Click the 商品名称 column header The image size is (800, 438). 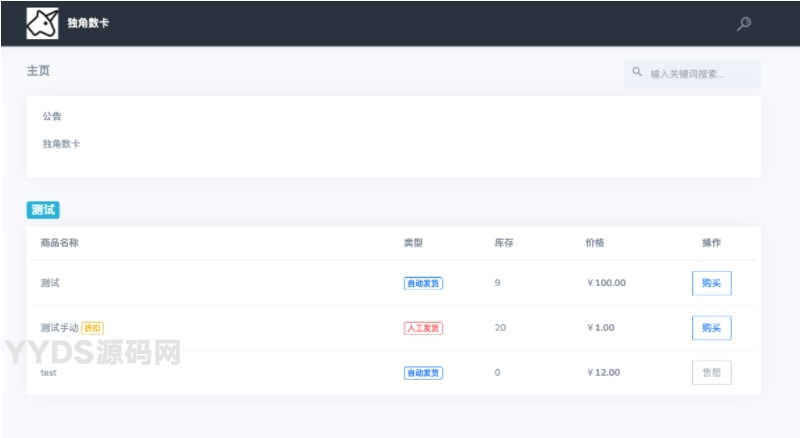[60, 242]
